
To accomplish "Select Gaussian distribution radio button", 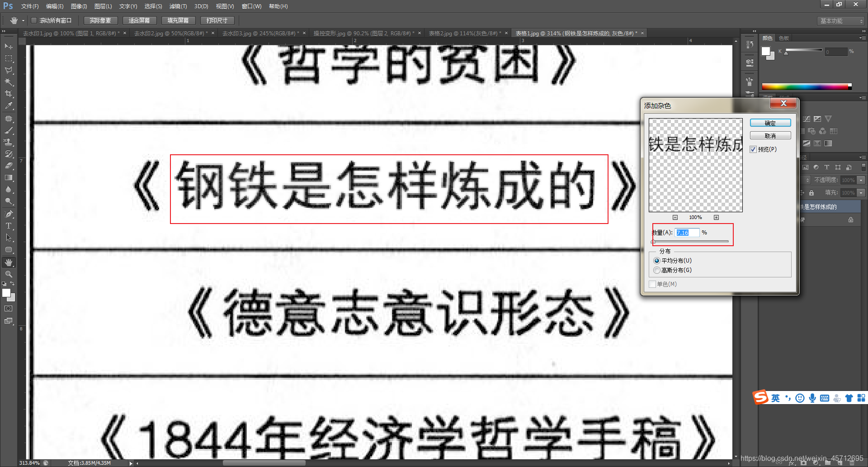I will [x=656, y=270].
